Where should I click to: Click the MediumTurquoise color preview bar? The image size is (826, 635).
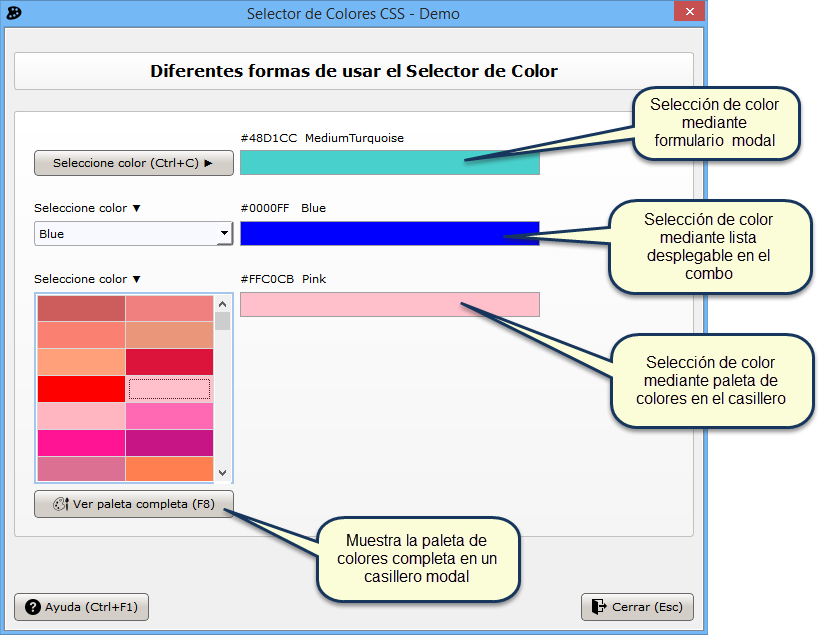point(390,162)
